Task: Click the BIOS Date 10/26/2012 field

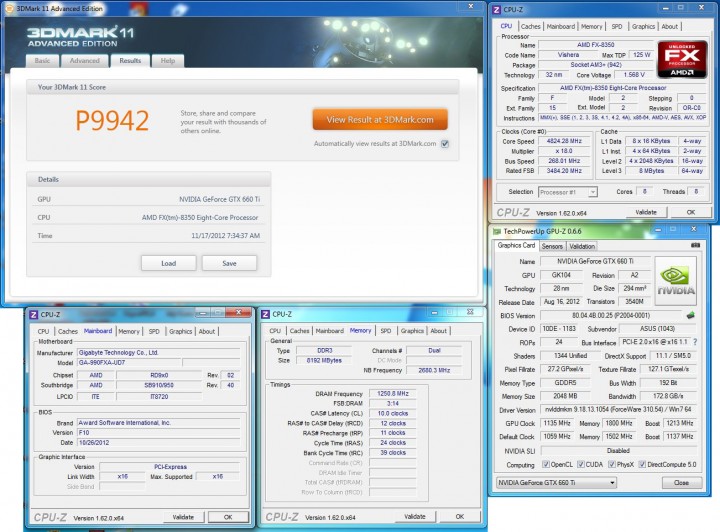Action: click(158, 443)
